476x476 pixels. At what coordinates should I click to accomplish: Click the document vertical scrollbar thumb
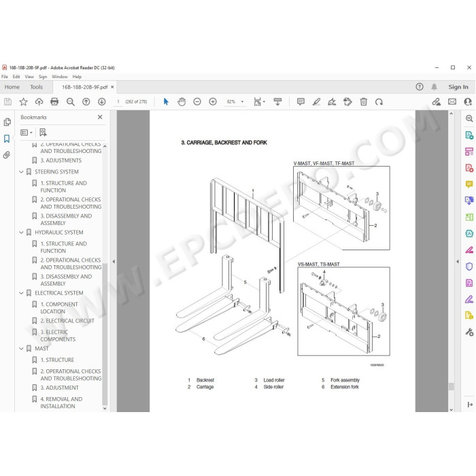451,386
